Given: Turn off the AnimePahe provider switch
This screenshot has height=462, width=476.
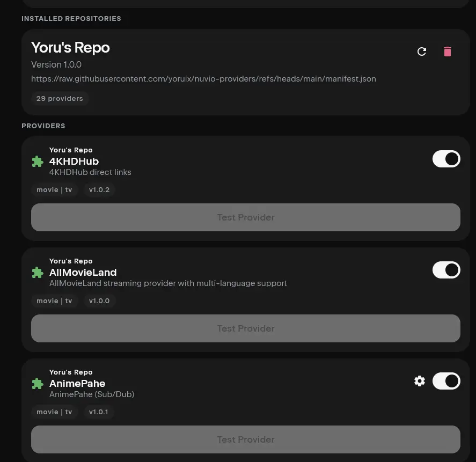Looking at the screenshot, I should point(446,381).
